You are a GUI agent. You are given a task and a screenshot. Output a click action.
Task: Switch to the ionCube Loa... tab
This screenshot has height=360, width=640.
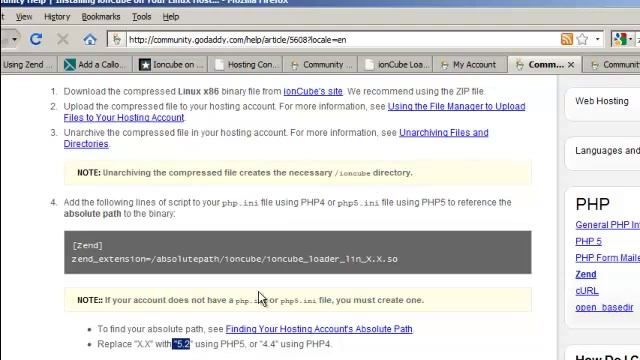pos(396,64)
